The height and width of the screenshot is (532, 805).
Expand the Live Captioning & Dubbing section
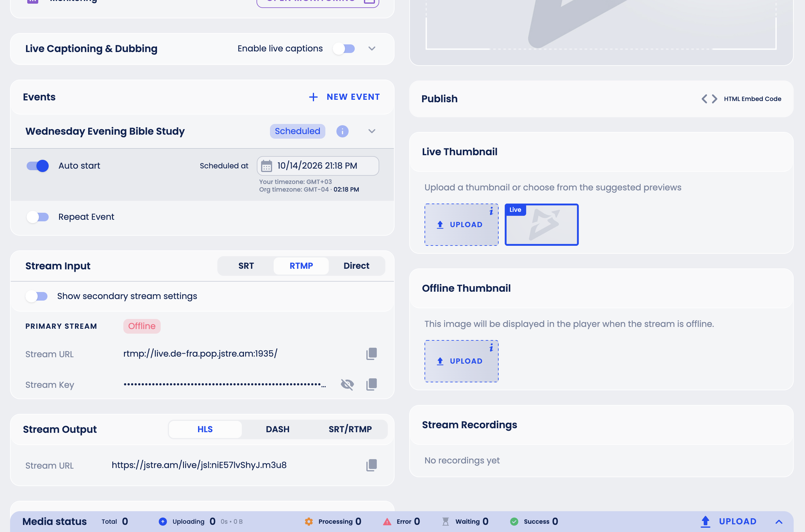[372, 49]
